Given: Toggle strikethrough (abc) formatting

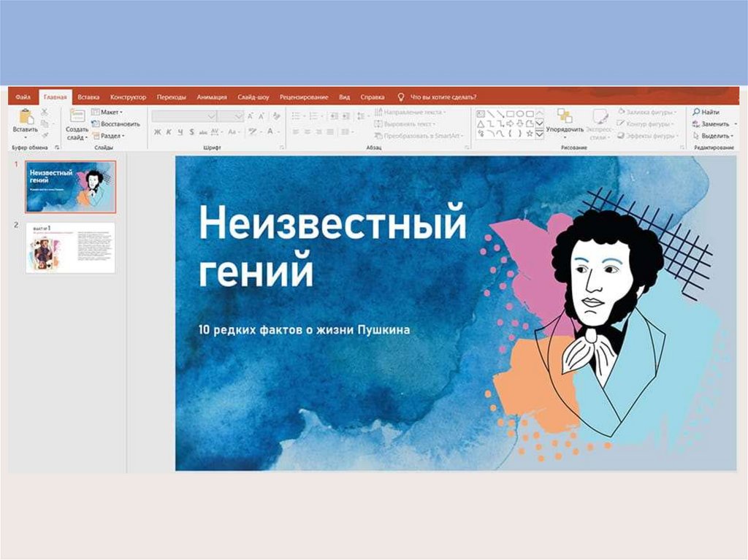Looking at the screenshot, I should coord(203,132).
